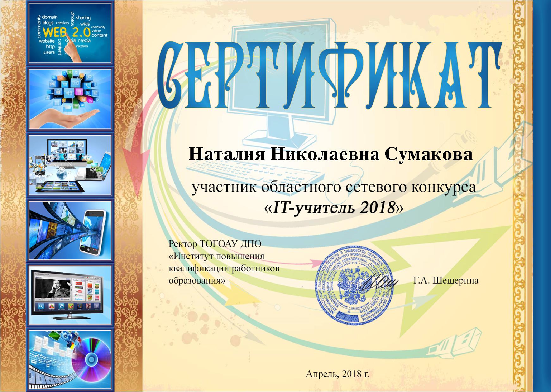The image size is (551, 392).
Task: Click the "Ректор ТОГОАУ ДПО" line
Action: point(215,244)
